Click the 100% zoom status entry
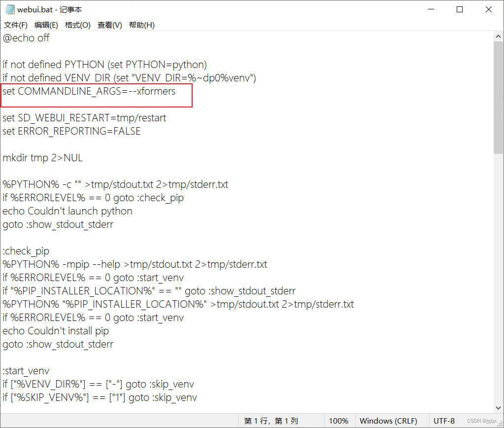Image resolution: width=504 pixels, height=428 pixels. tap(338, 421)
